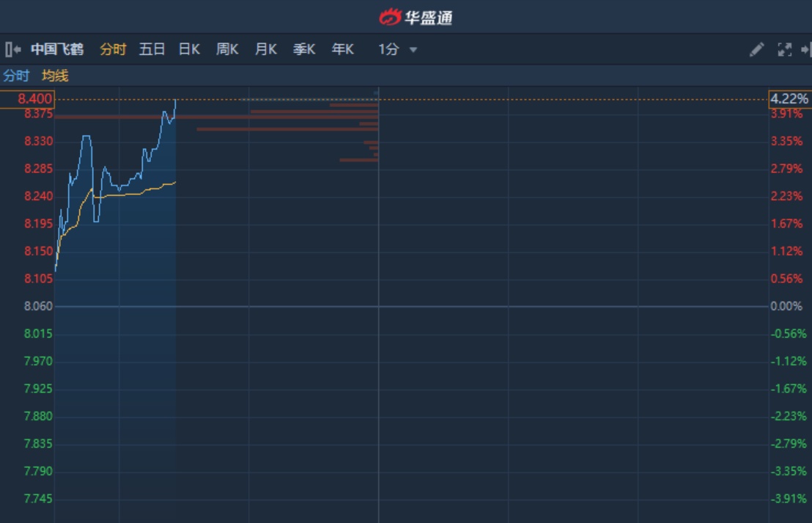Image resolution: width=812 pixels, height=523 pixels.
Task: Click the 8.060 baseline price label
Action: (38, 307)
